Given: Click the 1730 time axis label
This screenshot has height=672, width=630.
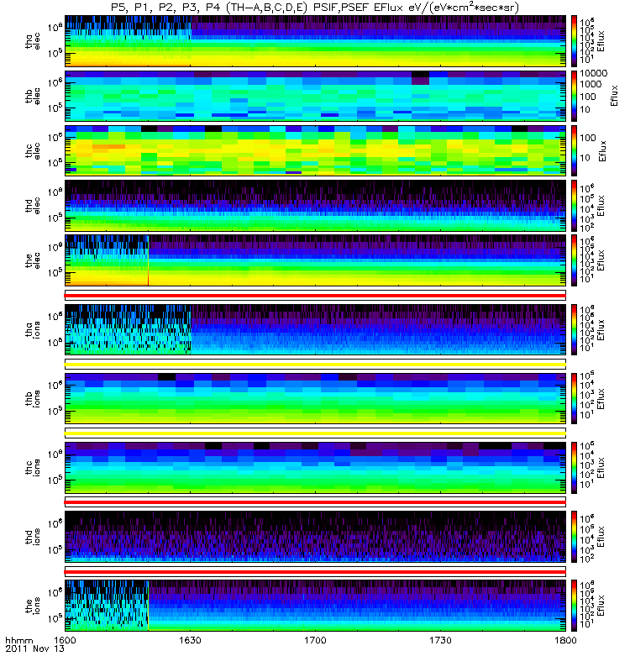Looking at the screenshot, I should coord(440,640).
